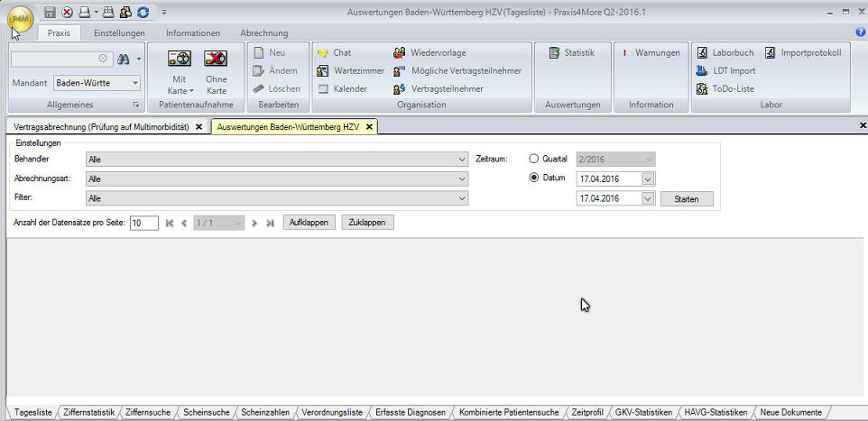Switch to the Abrechnung ribbon tab
868x421 pixels.
point(264,33)
